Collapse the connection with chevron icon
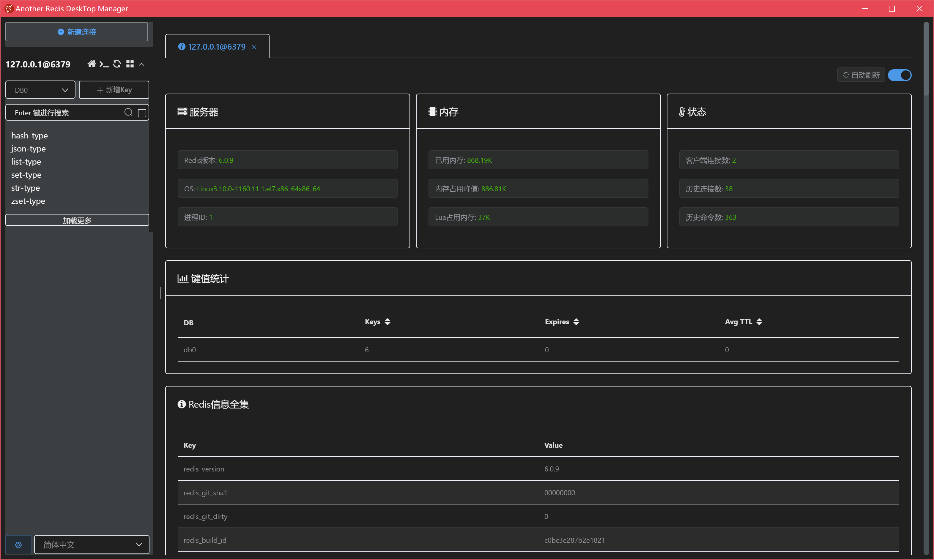Screen dimensions: 934x560 pyautogui.click(x=141, y=64)
